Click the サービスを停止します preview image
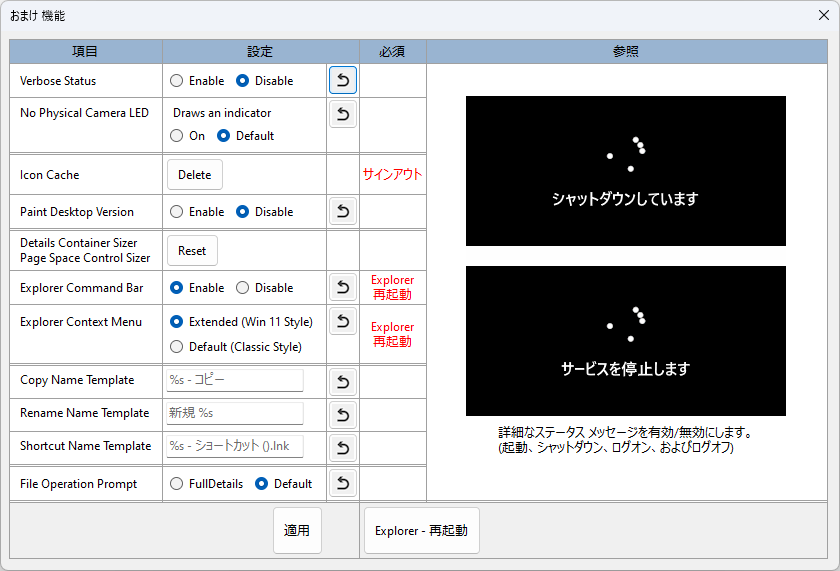840x571 pixels. (x=626, y=341)
